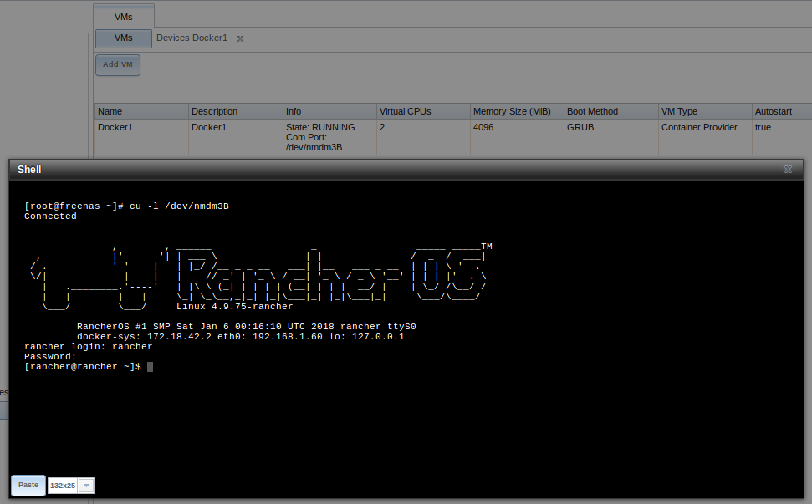Click the rancher login line

tap(88, 347)
